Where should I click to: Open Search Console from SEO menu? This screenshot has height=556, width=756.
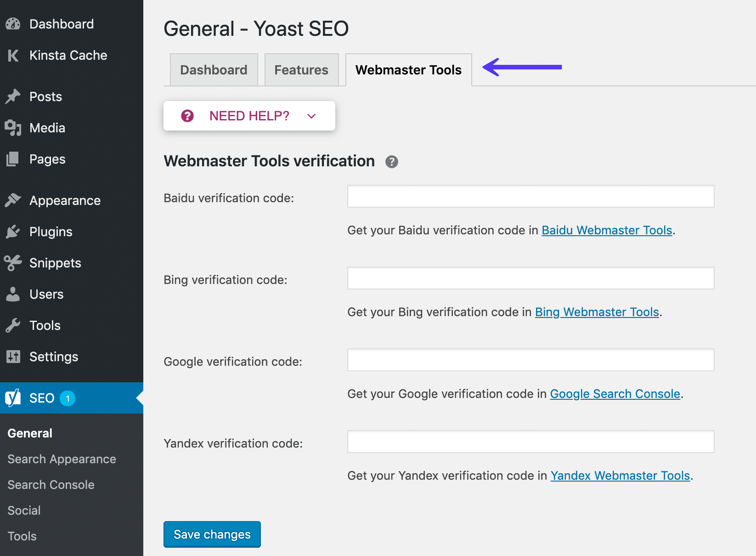[51, 484]
